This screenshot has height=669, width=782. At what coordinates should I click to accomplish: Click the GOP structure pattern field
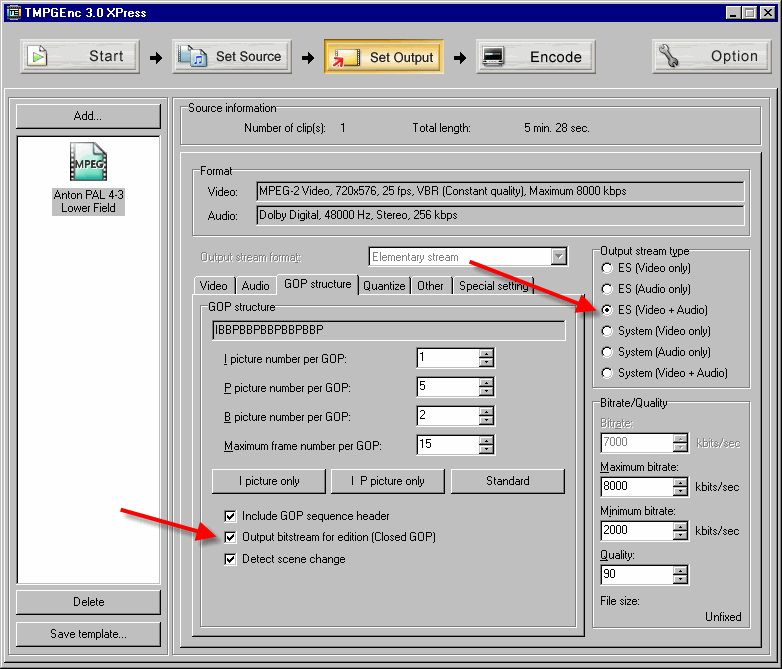[x=389, y=330]
